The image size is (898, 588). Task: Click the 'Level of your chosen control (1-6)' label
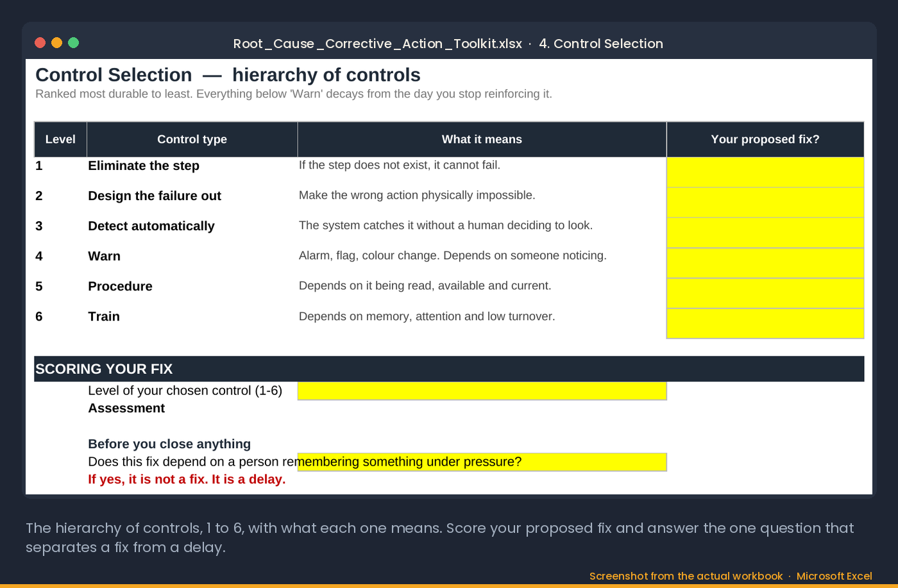[185, 391]
